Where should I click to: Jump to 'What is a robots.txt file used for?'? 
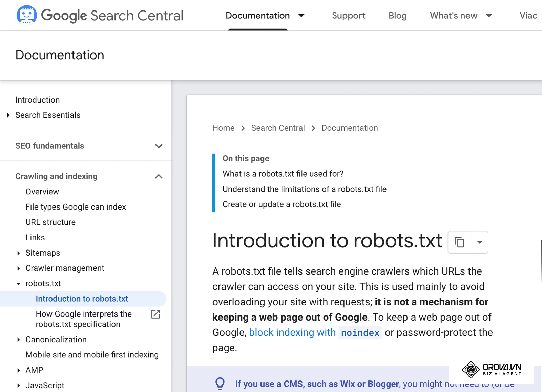[283, 174]
